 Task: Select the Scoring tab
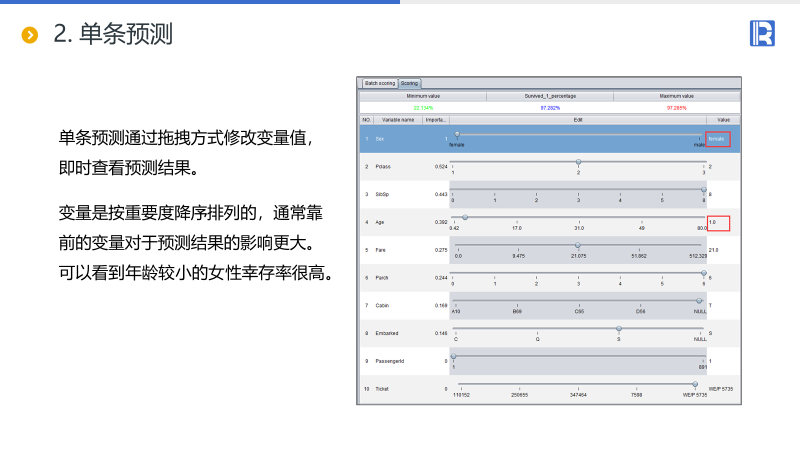410,83
